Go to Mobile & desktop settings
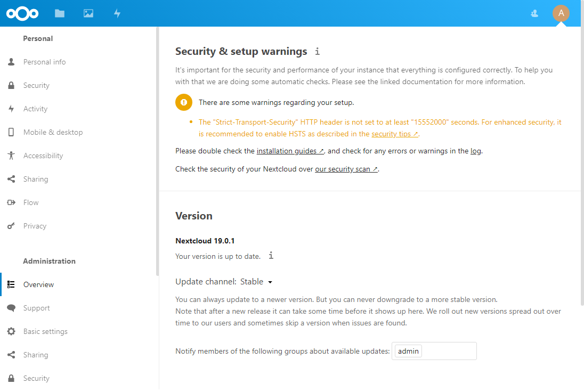The width and height of the screenshot is (584, 392). [53, 132]
